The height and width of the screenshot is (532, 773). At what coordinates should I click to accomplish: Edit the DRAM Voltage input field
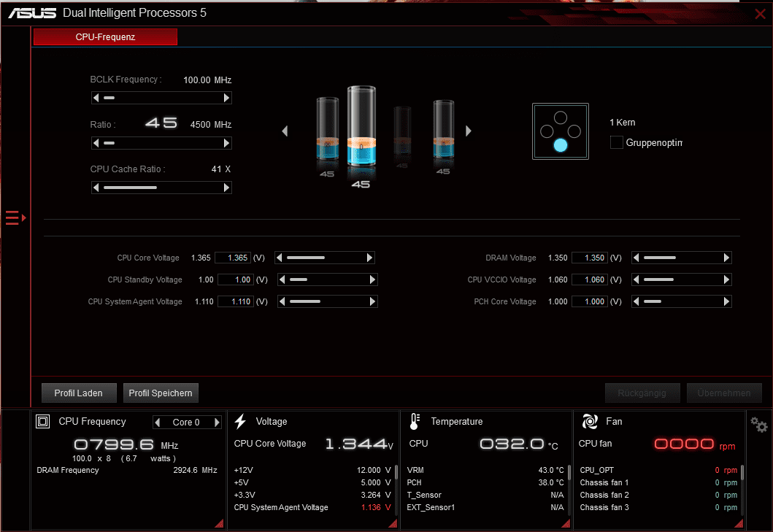point(590,258)
